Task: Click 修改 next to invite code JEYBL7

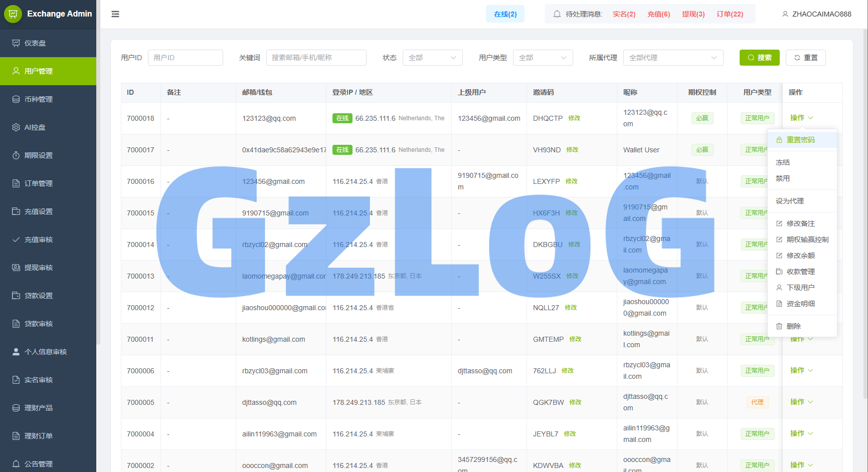Action: click(570, 434)
